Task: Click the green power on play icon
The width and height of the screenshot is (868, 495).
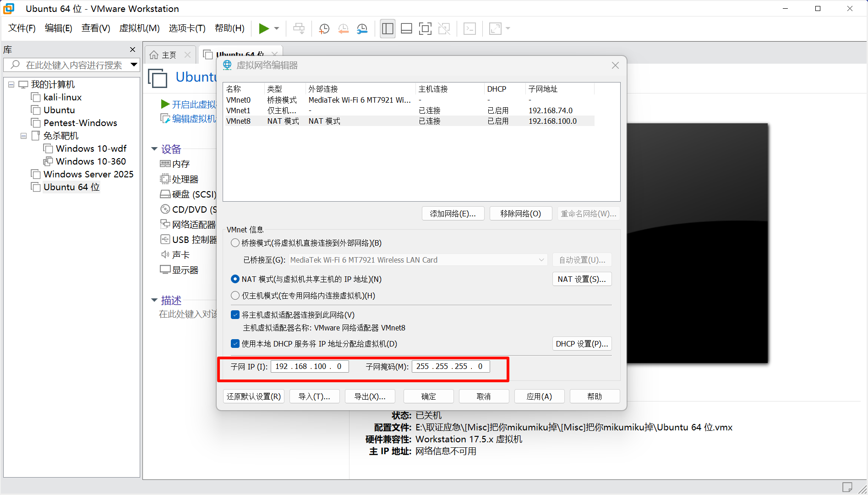Action: click(263, 28)
